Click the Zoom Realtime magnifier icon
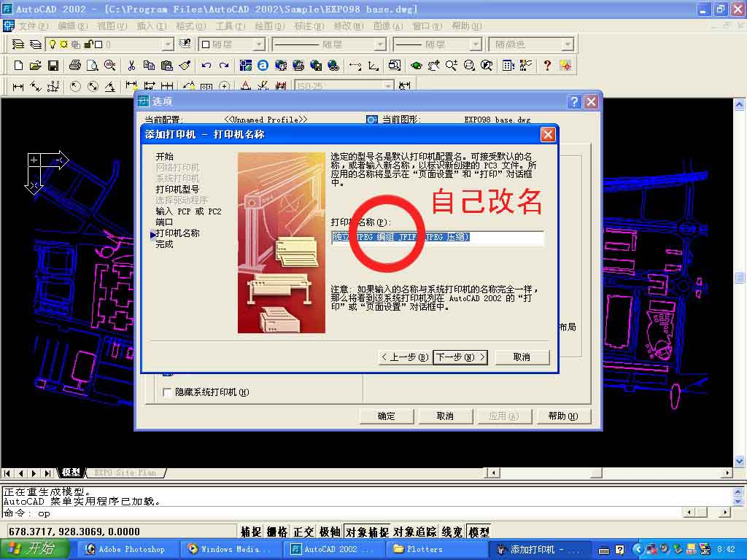 point(451,65)
